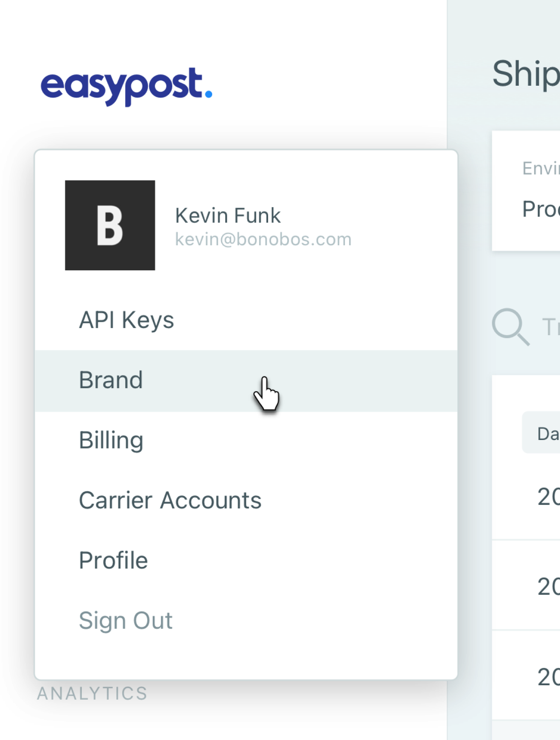Open API Keys from the account menu
The image size is (560, 740).
pyautogui.click(x=246, y=320)
